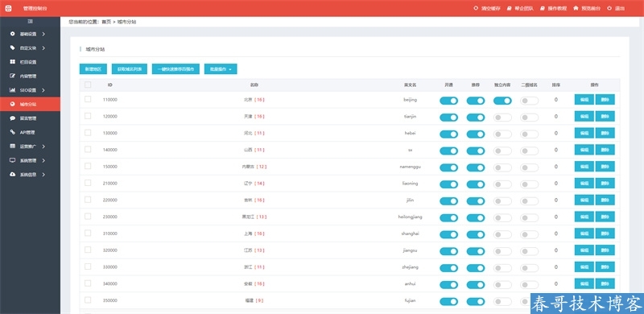Image resolution: width=644 pixels, height=314 pixels.
Task: Select the checkbox for row 140000
Action: 88,149
